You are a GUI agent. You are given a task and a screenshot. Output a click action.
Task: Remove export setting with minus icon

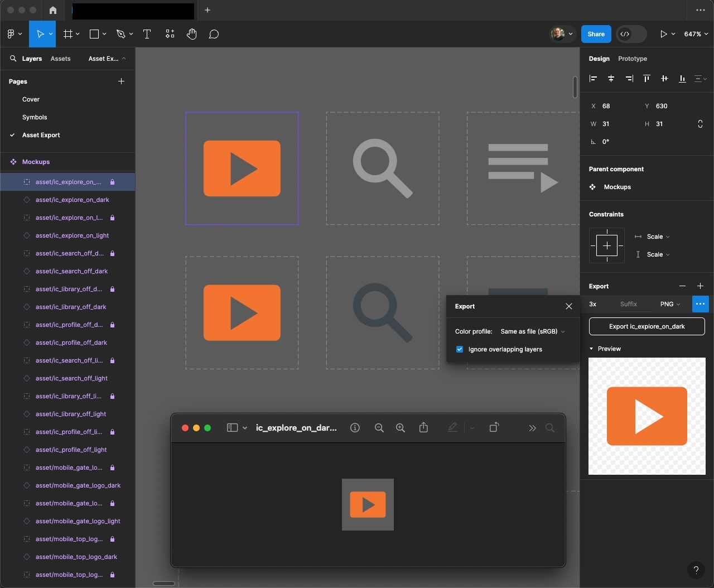pos(682,286)
